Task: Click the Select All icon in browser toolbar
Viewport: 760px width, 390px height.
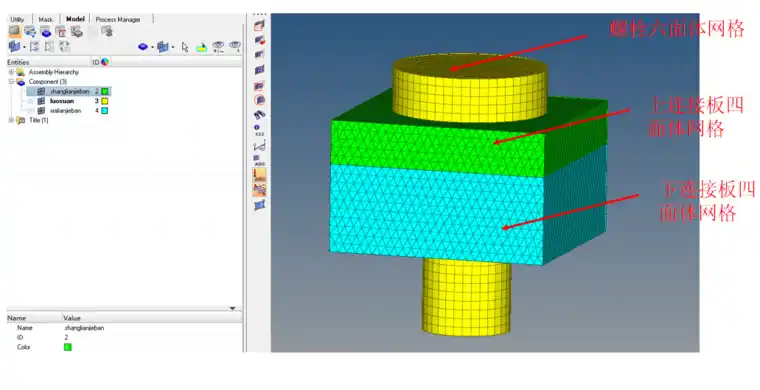Action: pos(34,47)
